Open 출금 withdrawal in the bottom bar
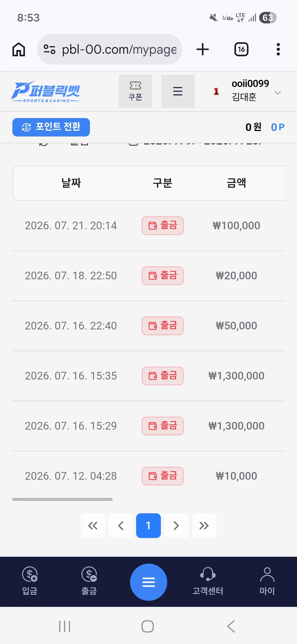Image resolution: width=297 pixels, height=644 pixels. (x=89, y=582)
